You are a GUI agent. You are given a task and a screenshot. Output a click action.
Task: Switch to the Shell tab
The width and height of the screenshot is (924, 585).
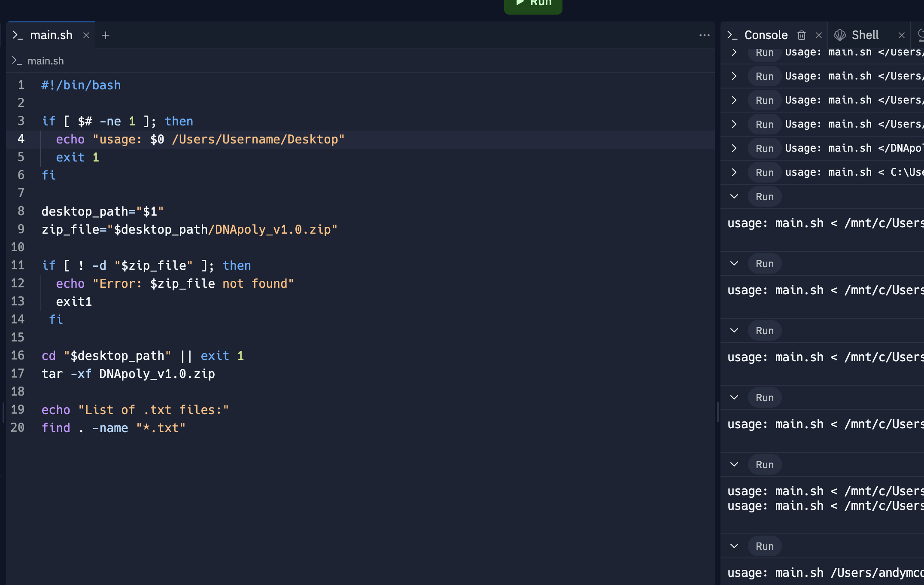[865, 35]
